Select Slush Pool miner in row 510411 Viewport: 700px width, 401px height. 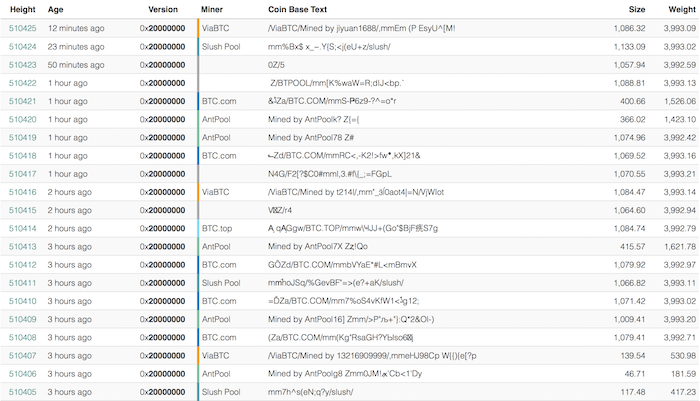pos(221,283)
